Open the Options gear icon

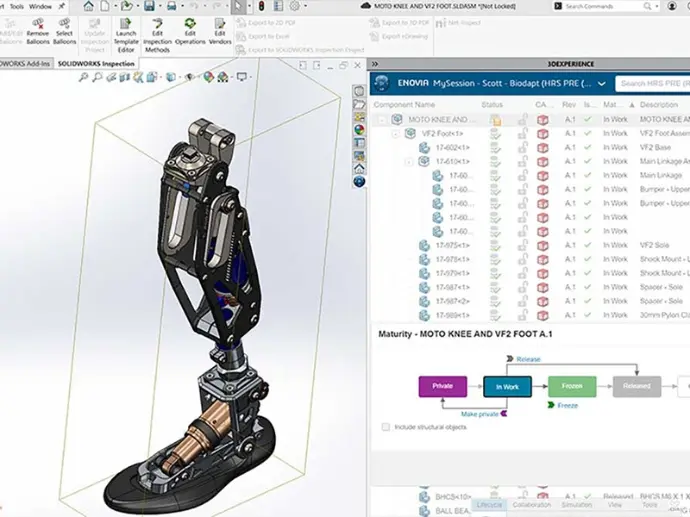point(295,6)
